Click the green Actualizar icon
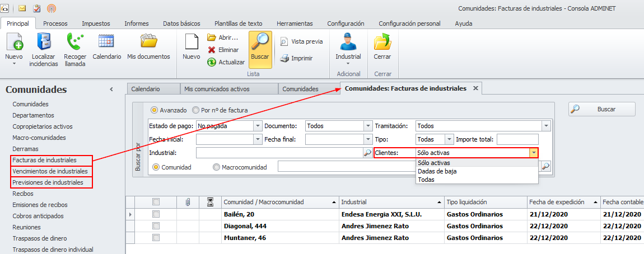 pos(212,62)
